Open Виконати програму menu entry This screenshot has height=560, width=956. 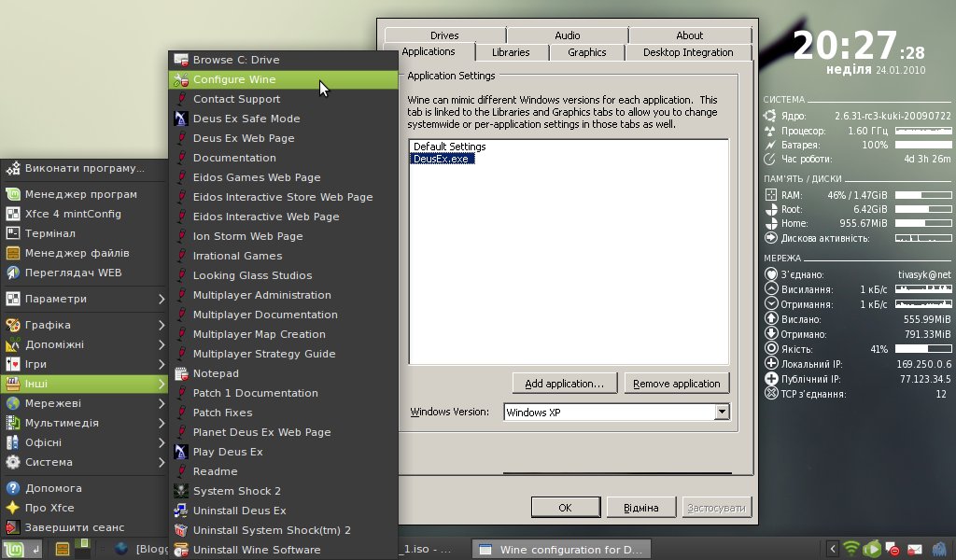click(84, 168)
